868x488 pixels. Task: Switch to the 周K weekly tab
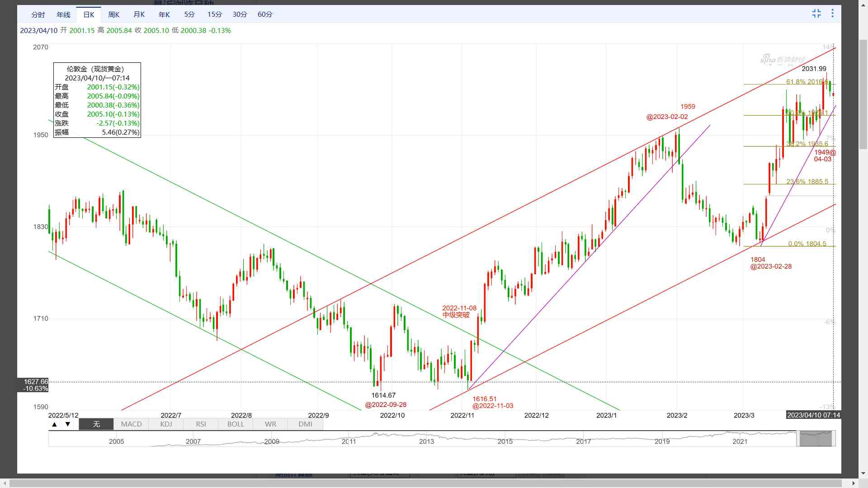[x=113, y=14]
